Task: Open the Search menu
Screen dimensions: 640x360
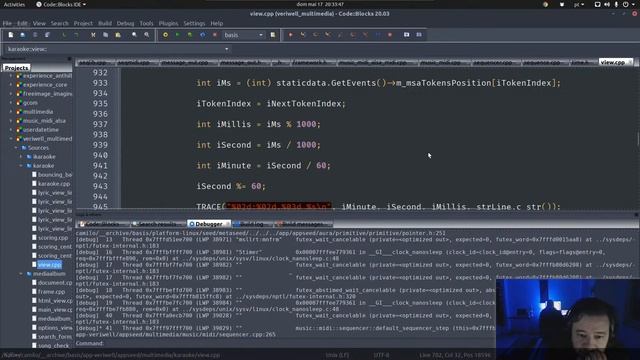Action: (x=60, y=23)
